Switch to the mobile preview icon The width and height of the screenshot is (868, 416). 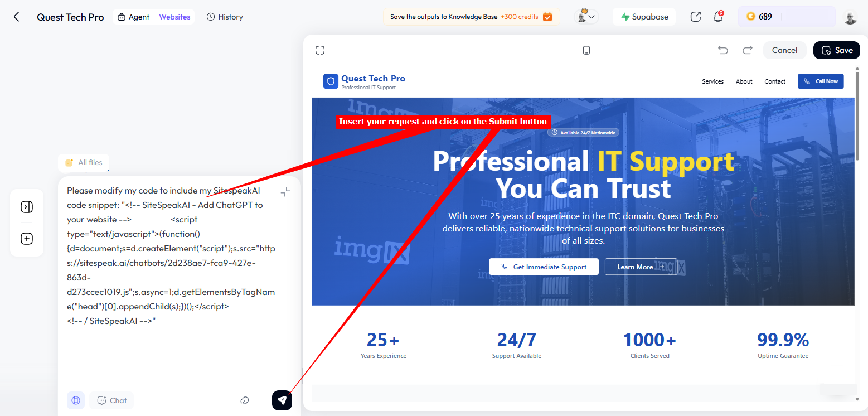coord(586,50)
